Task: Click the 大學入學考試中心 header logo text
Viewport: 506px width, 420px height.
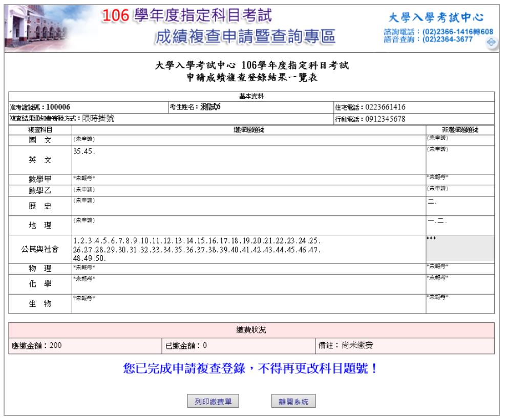Action: (436, 17)
